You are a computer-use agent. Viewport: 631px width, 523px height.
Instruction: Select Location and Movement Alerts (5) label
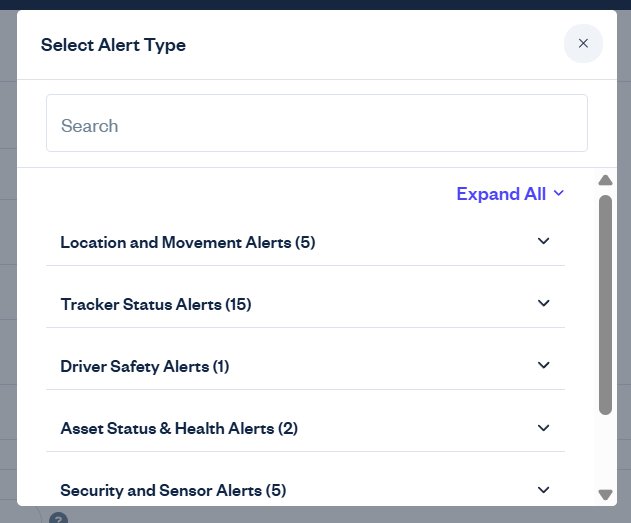(188, 243)
